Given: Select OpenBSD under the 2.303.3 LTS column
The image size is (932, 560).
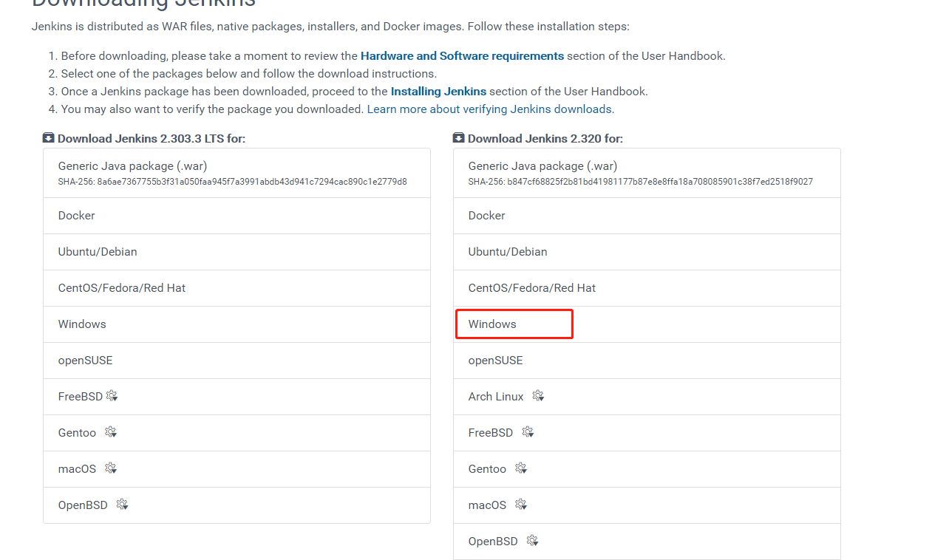Looking at the screenshot, I should pos(237,505).
